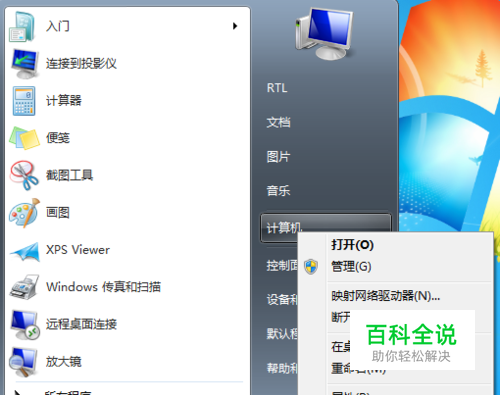This screenshot has width=500, height=395.
Task: Open the Windows 传真和扫描 icon
Action: coord(24,287)
